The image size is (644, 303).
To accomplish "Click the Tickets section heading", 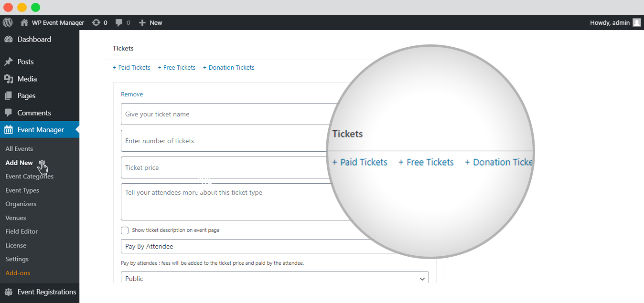I will (x=123, y=49).
